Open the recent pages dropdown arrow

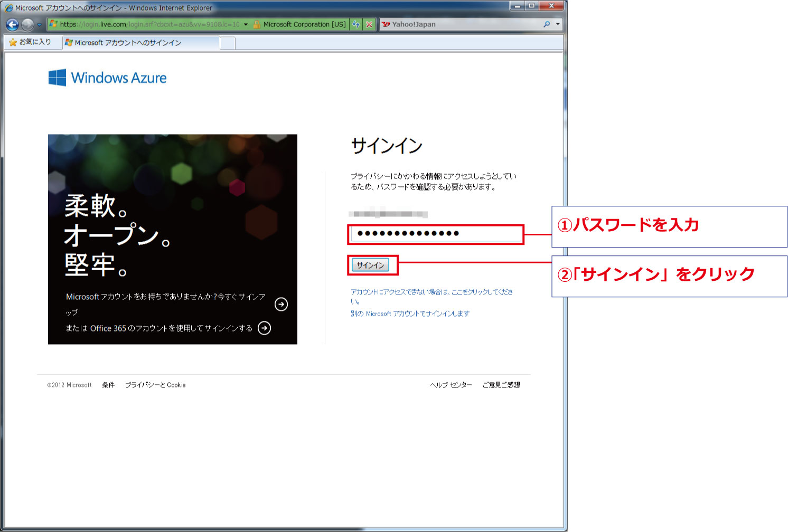39,25
